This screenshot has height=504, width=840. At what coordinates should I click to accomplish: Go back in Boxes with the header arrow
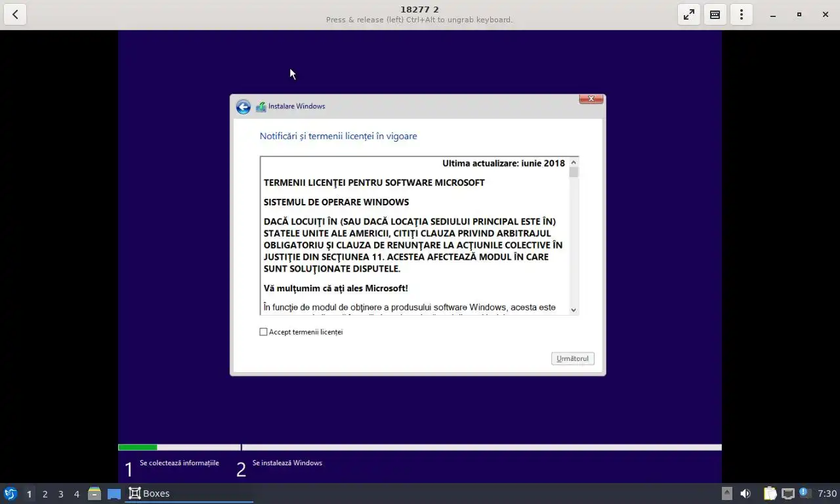(x=15, y=14)
